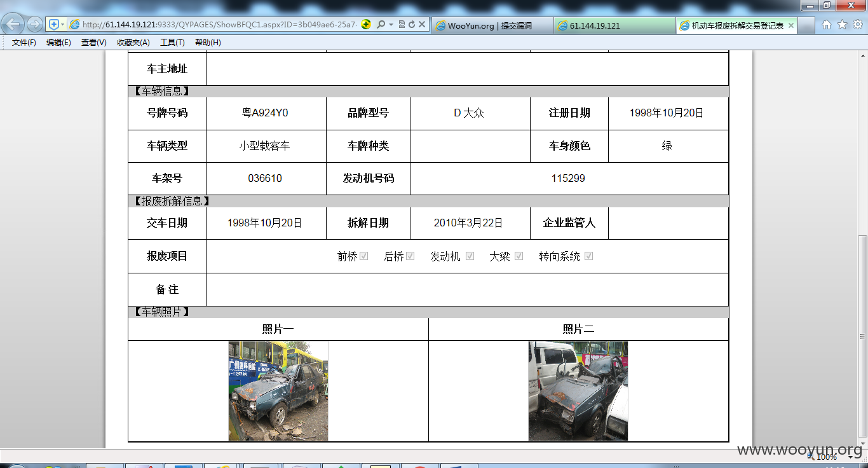This screenshot has width=868, height=468.
Task: Toggle the 发动机 checkbox
Action: tap(470, 256)
